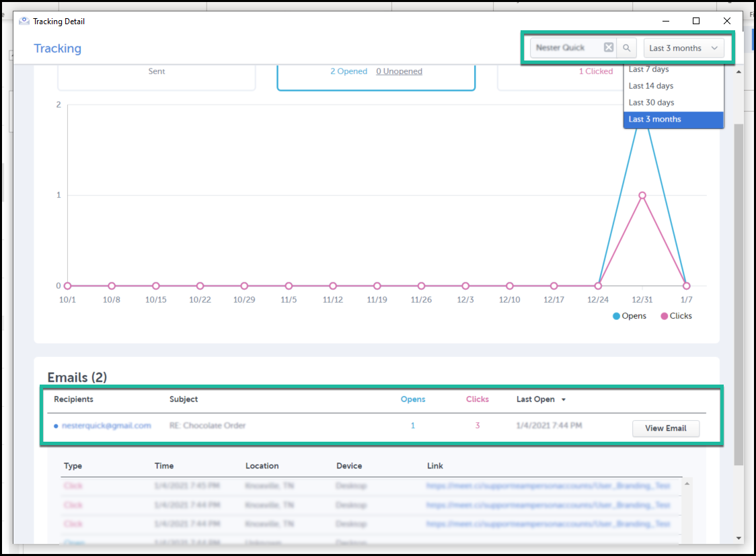The height and width of the screenshot is (556, 756).
Task: Click the Tracking heading
Action: click(57, 48)
